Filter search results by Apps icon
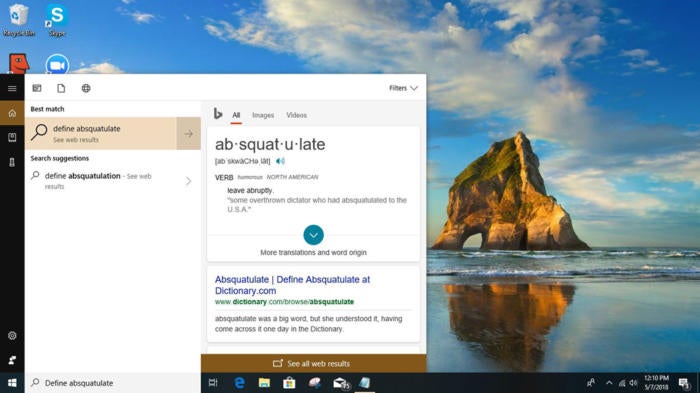 (x=37, y=88)
